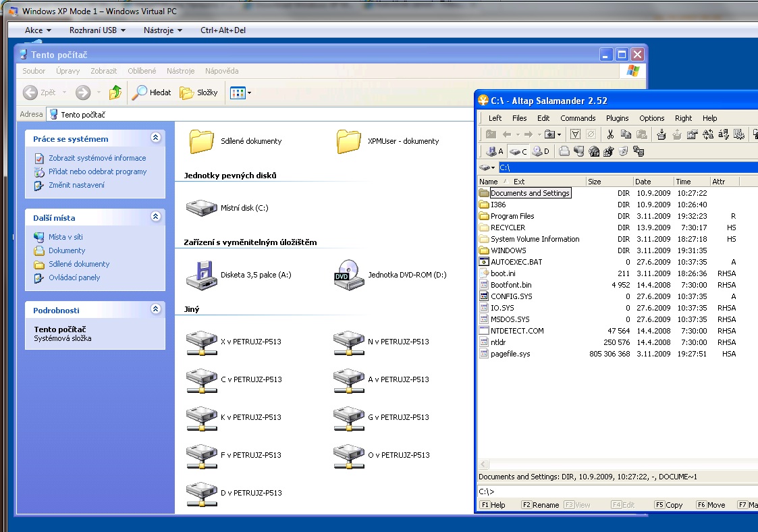Collapse the Další místa panel
Image resolution: width=758 pixels, height=532 pixels.
[x=156, y=217]
